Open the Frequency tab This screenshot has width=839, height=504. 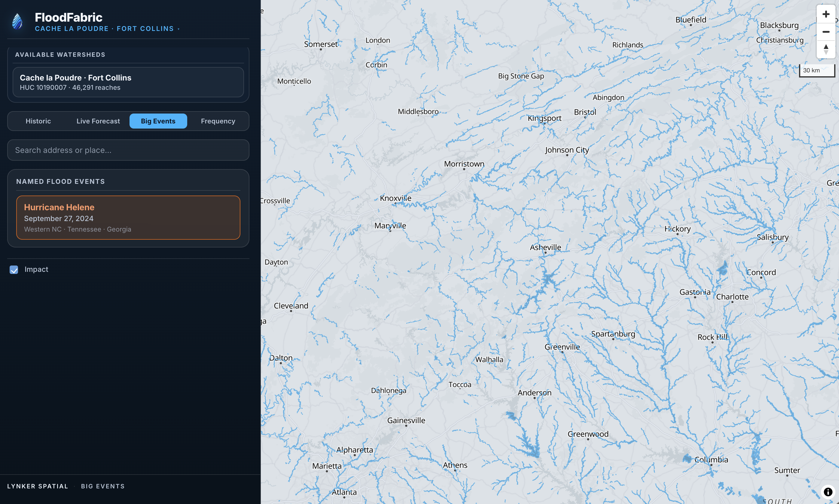point(218,121)
